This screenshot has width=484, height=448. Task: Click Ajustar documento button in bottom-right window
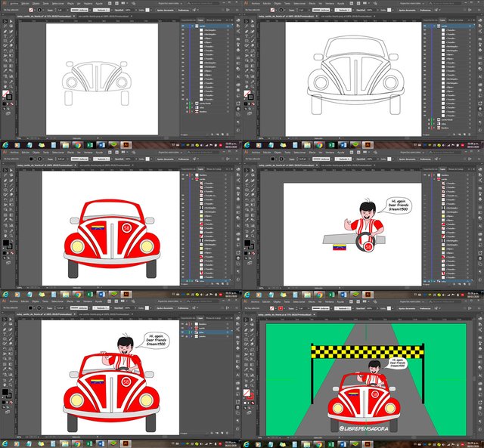click(407, 308)
